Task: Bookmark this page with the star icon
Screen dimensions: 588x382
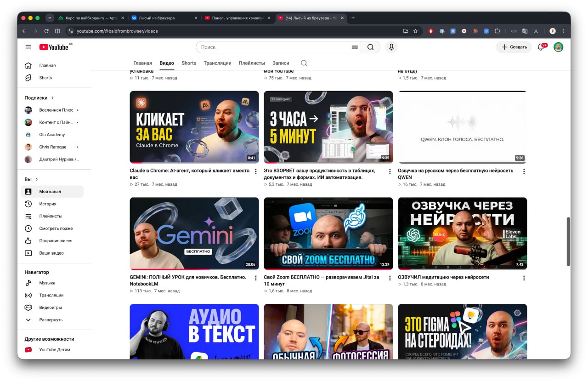Action: [x=415, y=31]
